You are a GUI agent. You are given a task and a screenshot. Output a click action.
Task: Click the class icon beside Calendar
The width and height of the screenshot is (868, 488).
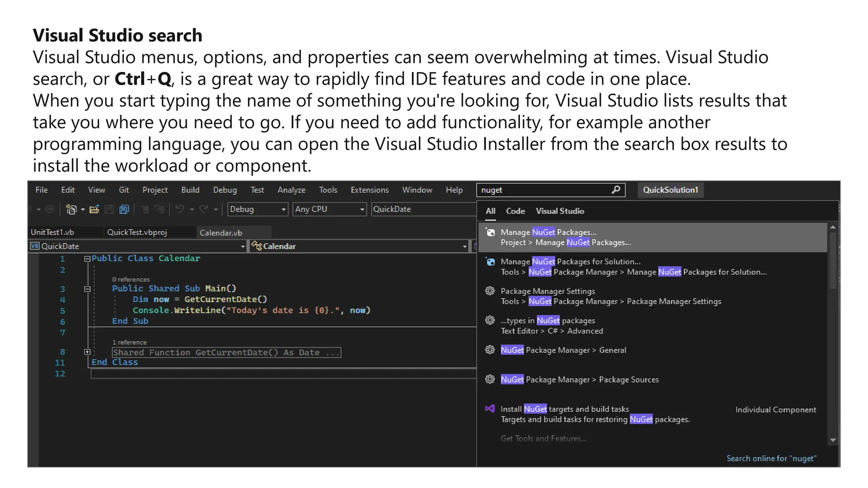[256, 246]
